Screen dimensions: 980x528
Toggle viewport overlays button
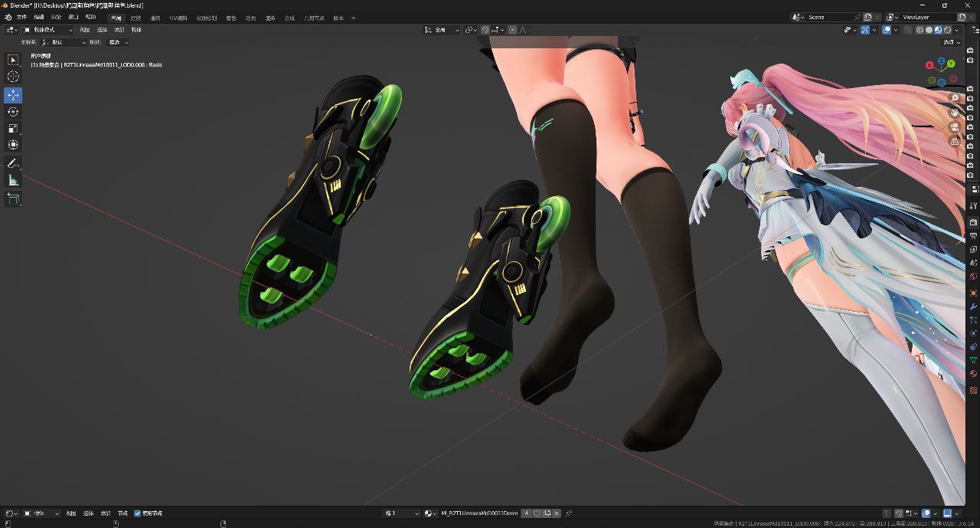[887, 30]
